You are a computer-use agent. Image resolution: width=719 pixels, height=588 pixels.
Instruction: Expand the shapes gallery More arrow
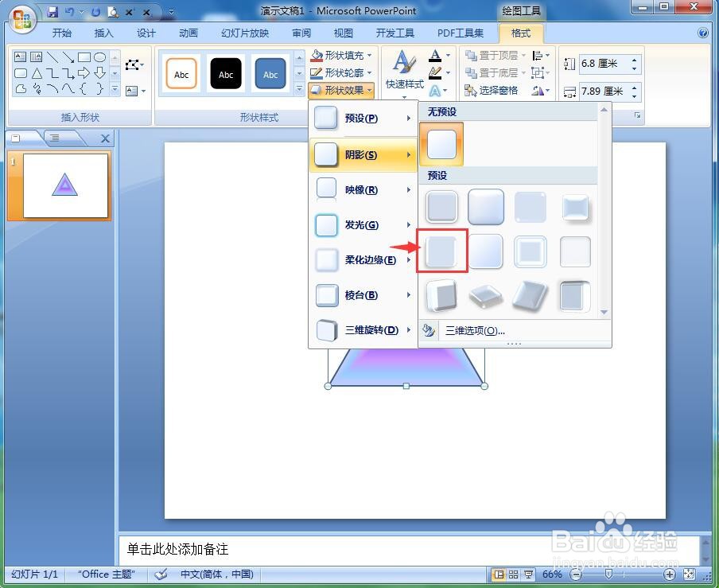pyautogui.click(x=115, y=89)
